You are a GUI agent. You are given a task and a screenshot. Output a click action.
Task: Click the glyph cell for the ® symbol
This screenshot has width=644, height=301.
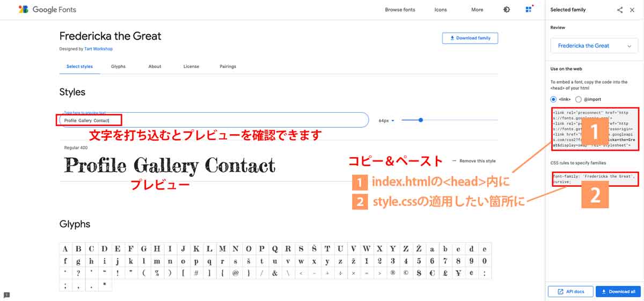[393, 274]
